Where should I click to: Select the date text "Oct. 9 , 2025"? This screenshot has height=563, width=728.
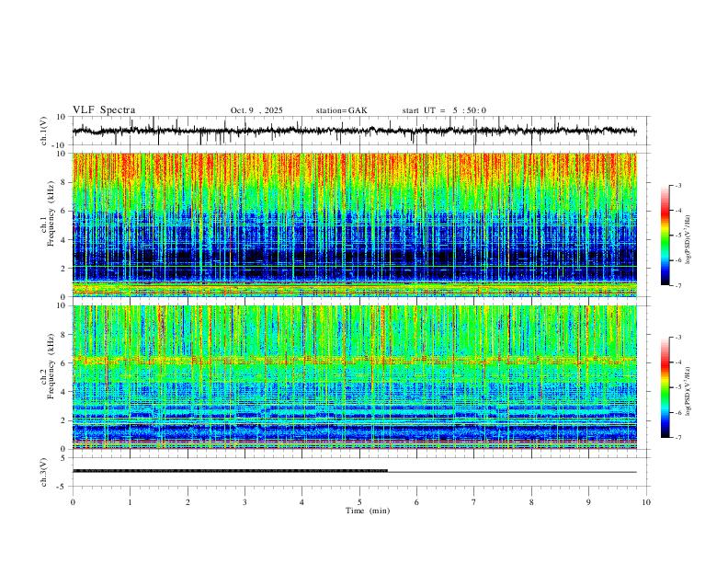click(256, 110)
